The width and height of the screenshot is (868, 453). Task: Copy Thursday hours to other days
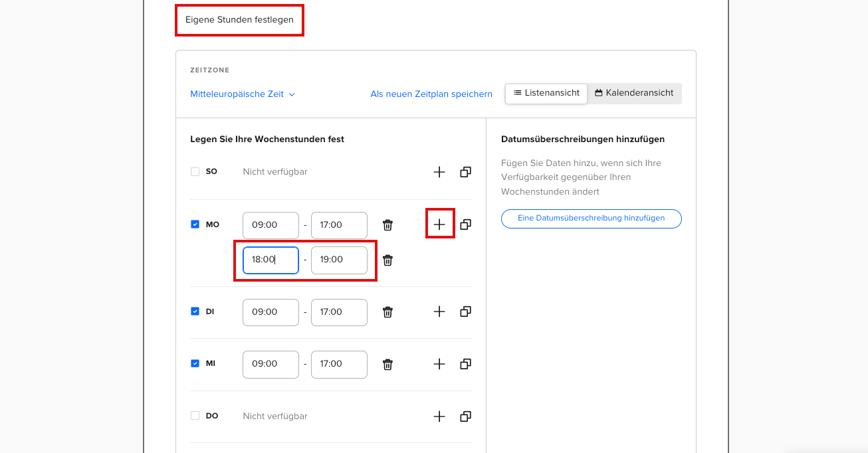click(x=465, y=416)
